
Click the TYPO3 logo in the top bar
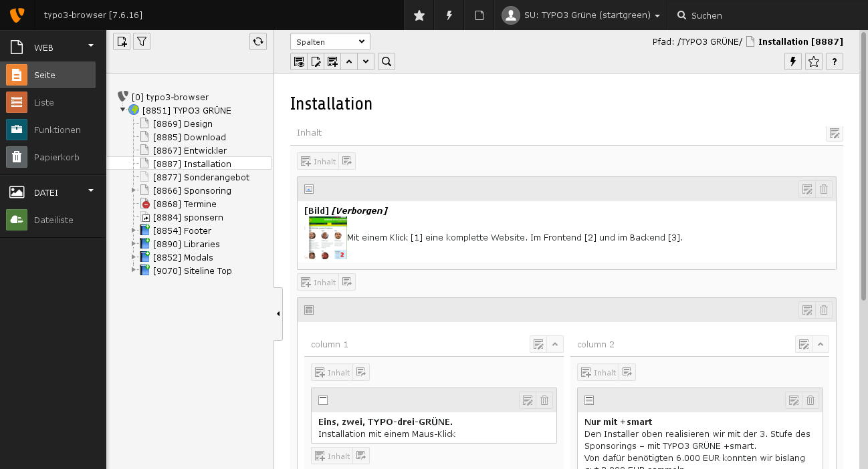point(17,15)
